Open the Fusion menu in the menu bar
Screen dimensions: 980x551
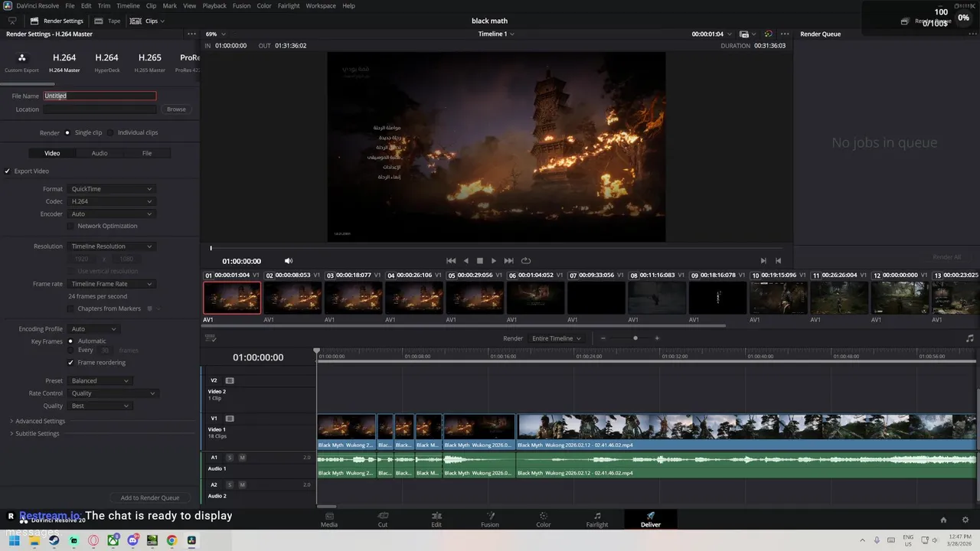[241, 5]
